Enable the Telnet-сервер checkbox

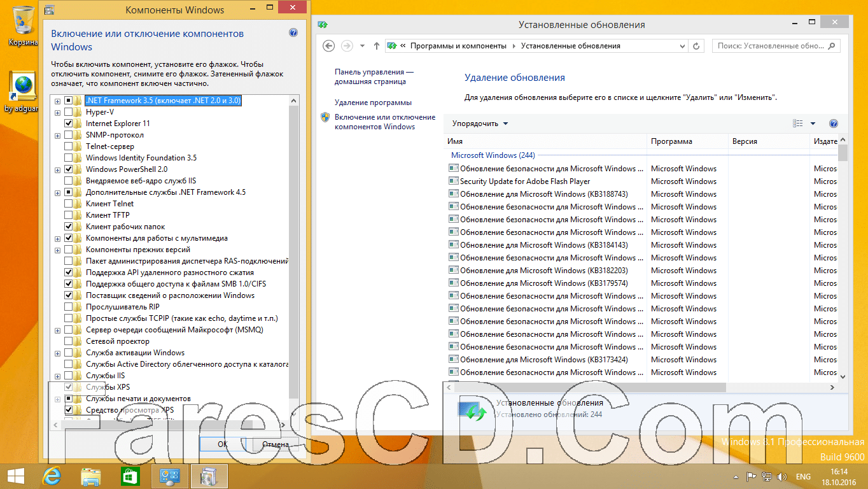68,146
